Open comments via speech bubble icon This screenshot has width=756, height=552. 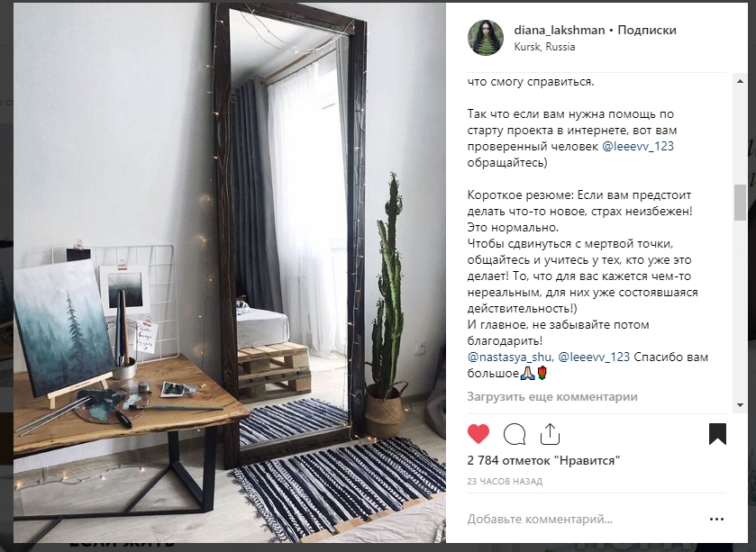(514, 434)
